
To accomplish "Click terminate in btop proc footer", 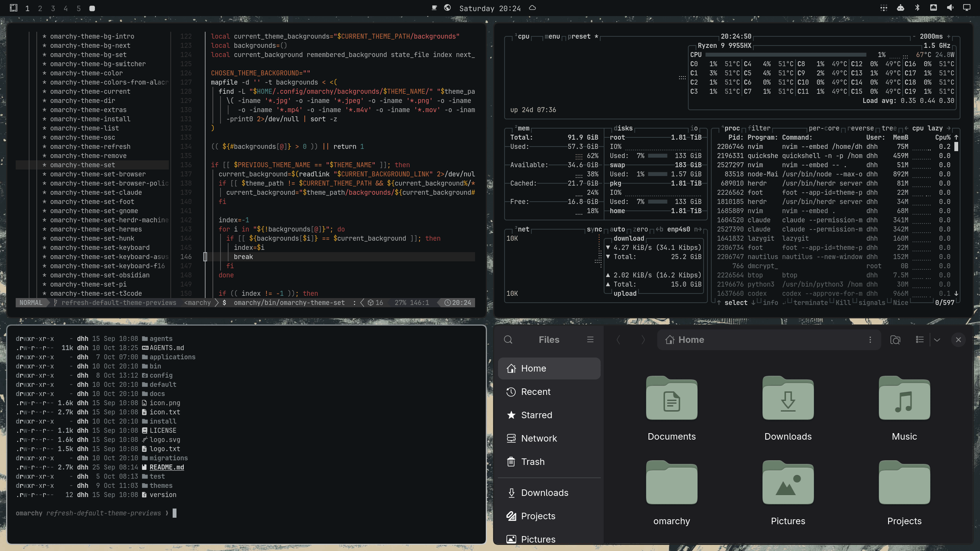I will click(810, 303).
